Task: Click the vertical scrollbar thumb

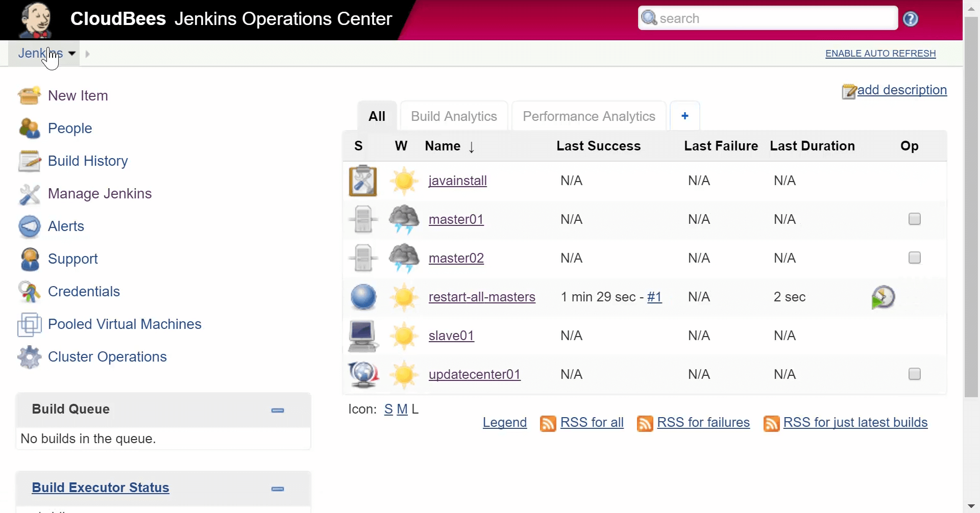Action: (x=971, y=207)
